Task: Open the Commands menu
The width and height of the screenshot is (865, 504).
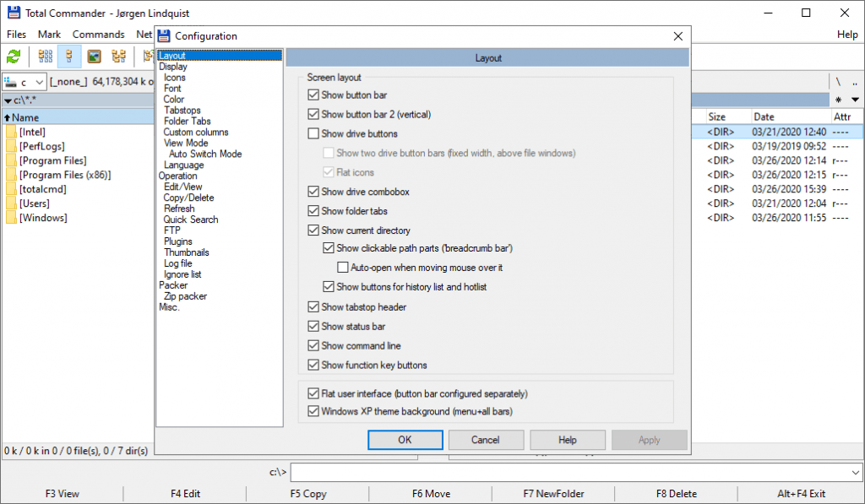Action: [99, 34]
